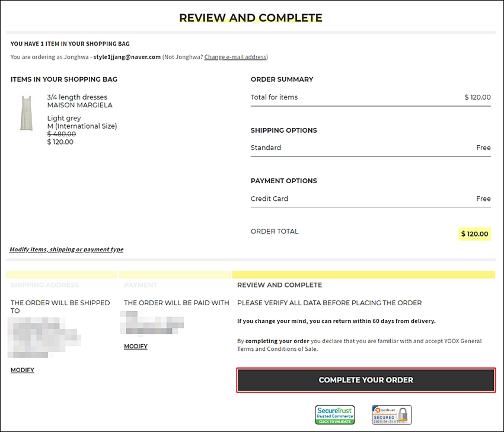The height and width of the screenshot is (432, 504).
Task: Click the 'ORDER TOTAL' label
Action: coord(275,231)
